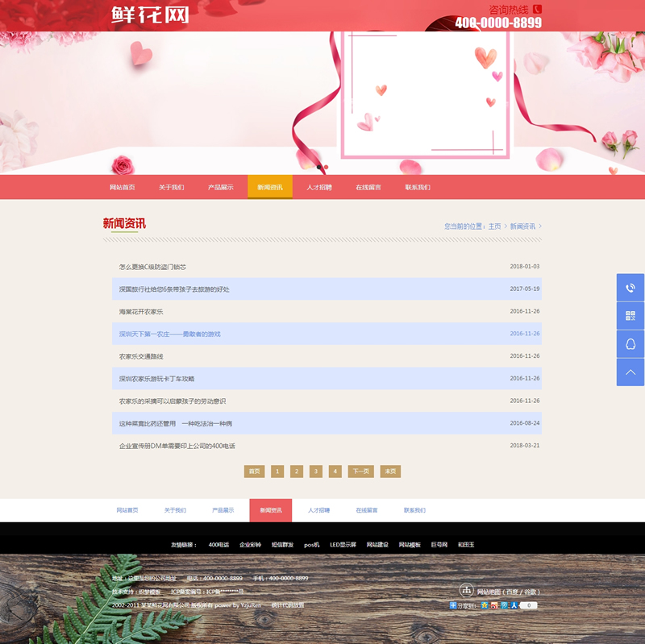The image size is (645, 644).
Task: Click the phone call floating sidebar icon
Action: pyautogui.click(x=630, y=288)
